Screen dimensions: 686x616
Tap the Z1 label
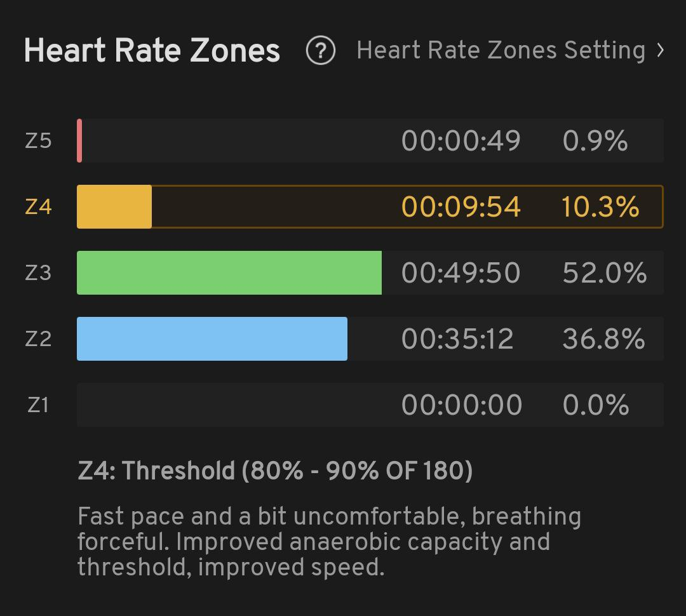pyautogui.click(x=38, y=405)
